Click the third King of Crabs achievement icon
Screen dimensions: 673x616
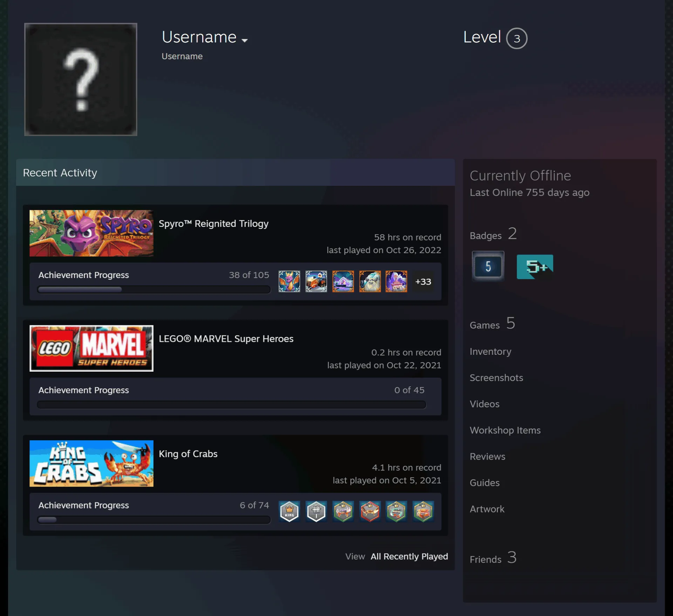(x=343, y=512)
